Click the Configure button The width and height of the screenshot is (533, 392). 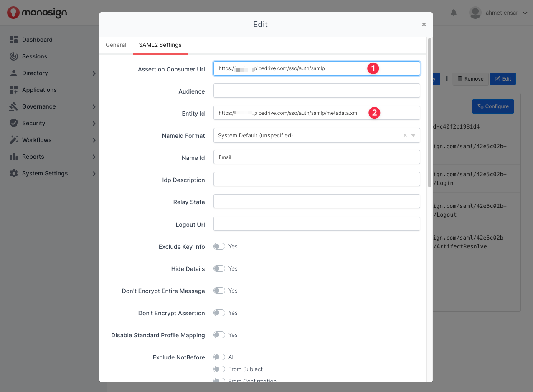tap(493, 106)
